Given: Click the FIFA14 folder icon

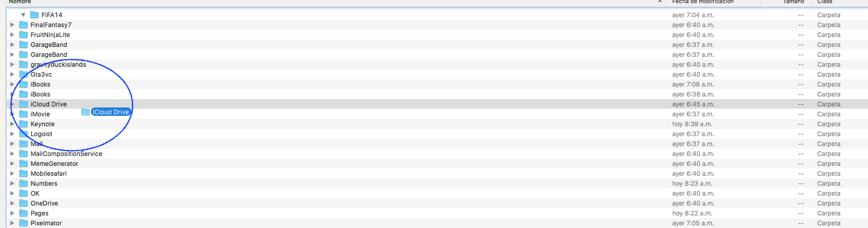Looking at the screenshot, I should pos(34,15).
